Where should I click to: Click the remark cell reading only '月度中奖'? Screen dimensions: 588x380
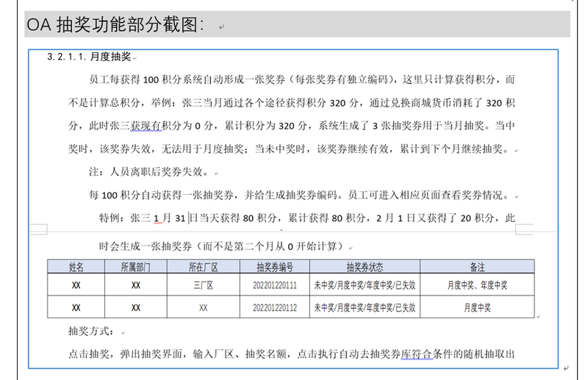[477, 307]
